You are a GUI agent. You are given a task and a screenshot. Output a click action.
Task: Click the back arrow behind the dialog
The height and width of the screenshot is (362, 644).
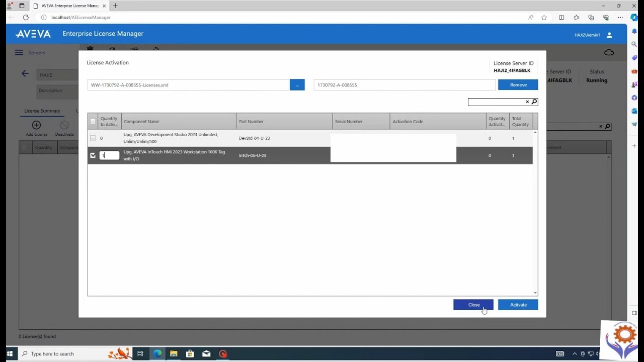25,74
